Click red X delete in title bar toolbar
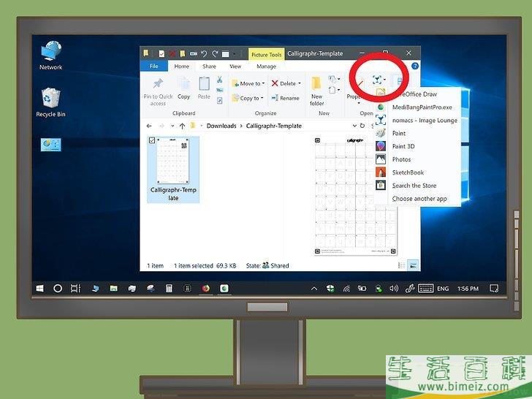This screenshot has width=532, height=399. [172, 53]
